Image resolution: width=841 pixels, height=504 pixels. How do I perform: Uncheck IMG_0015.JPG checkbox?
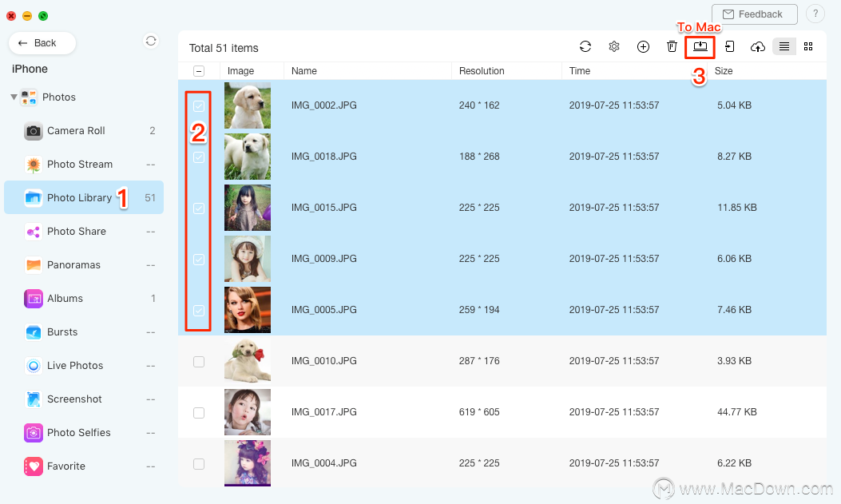(x=198, y=208)
